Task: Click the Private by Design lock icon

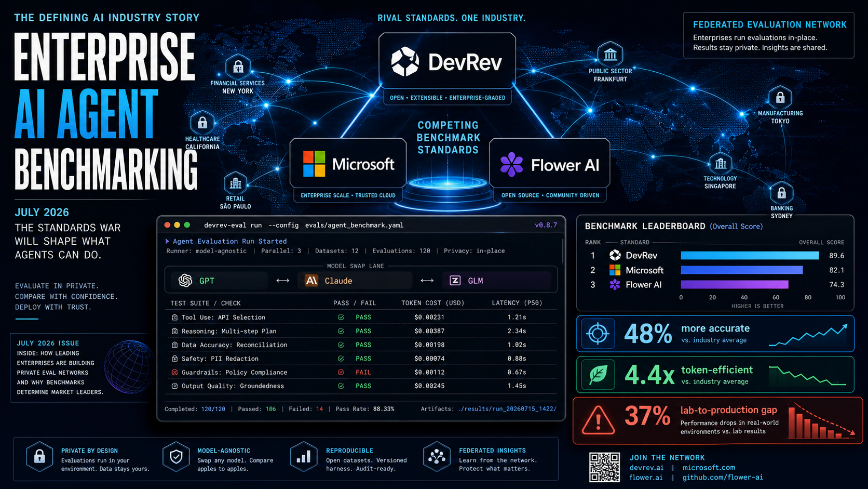Action: tap(39, 456)
